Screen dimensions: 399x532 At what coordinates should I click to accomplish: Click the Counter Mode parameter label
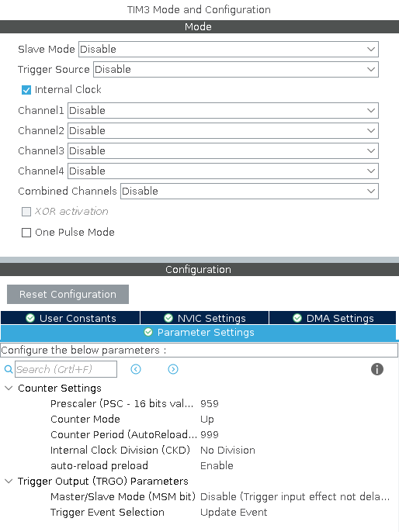point(85,420)
